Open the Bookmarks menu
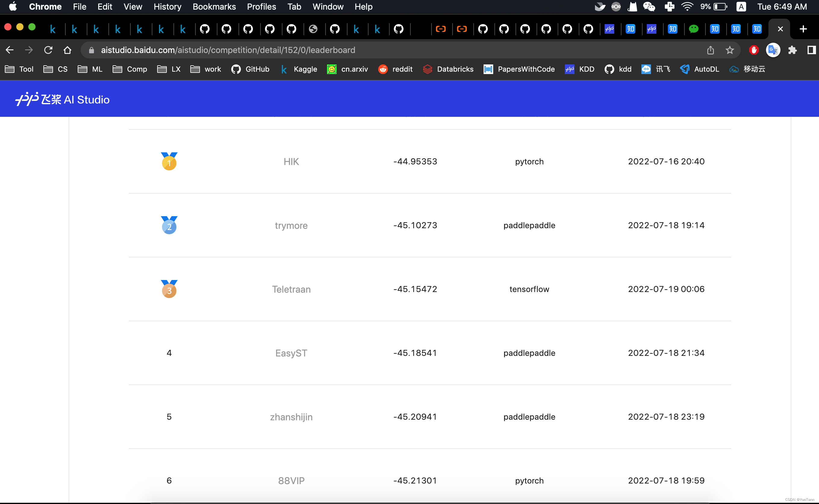This screenshot has height=504, width=819. (214, 6)
